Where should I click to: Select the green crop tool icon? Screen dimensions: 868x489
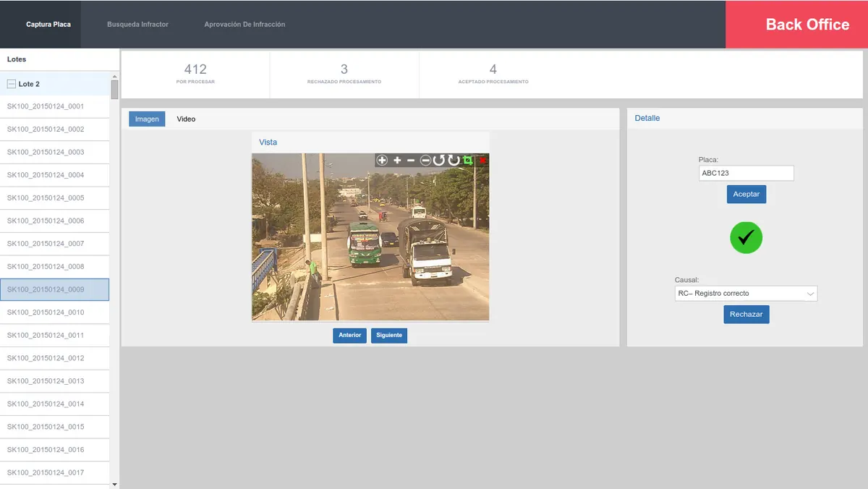click(468, 160)
